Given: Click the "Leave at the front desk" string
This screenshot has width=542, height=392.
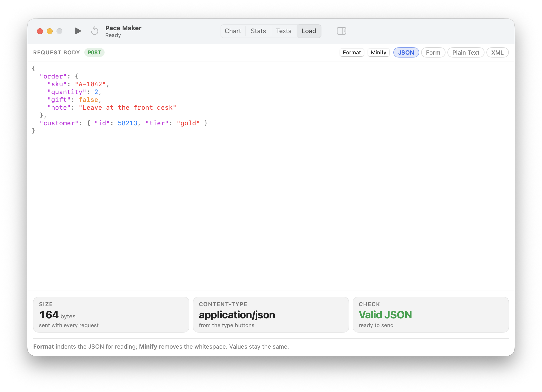Looking at the screenshot, I should pyautogui.click(x=127, y=108).
